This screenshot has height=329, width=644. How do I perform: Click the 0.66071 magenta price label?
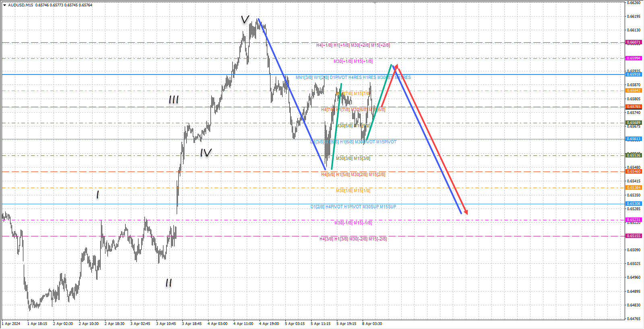click(634, 42)
